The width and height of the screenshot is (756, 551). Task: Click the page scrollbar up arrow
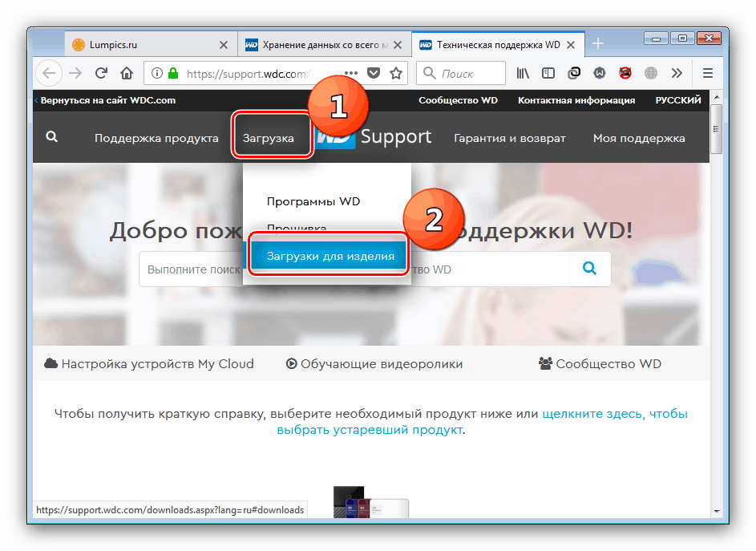point(717,97)
